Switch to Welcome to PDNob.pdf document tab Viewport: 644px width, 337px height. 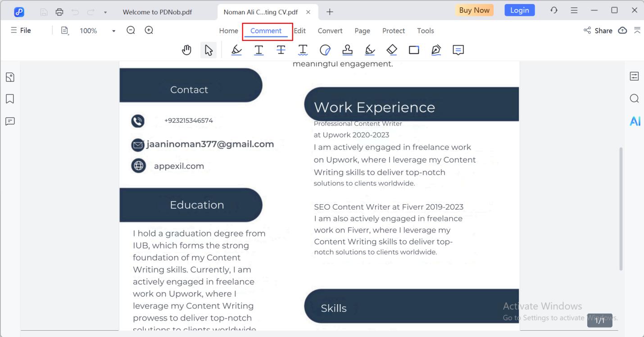point(157,12)
